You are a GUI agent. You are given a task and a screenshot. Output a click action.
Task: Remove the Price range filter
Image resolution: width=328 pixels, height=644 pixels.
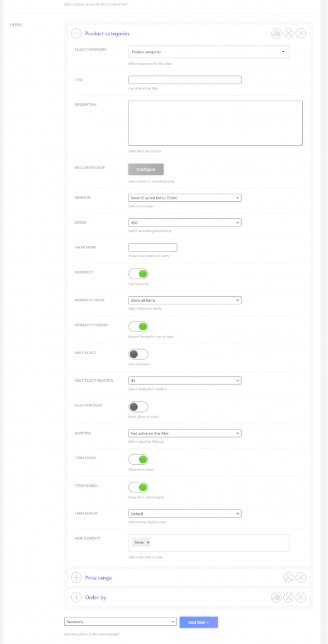301,577
